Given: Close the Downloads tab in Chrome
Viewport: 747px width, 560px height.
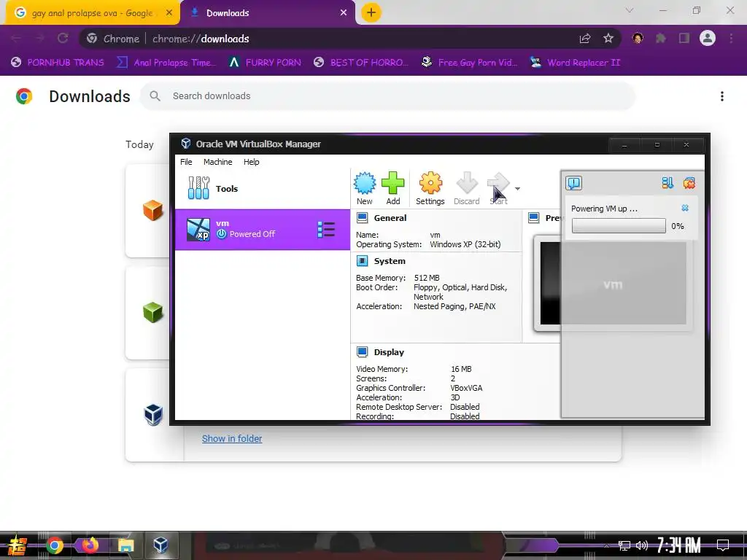Looking at the screenshot, I should (344, 13).
